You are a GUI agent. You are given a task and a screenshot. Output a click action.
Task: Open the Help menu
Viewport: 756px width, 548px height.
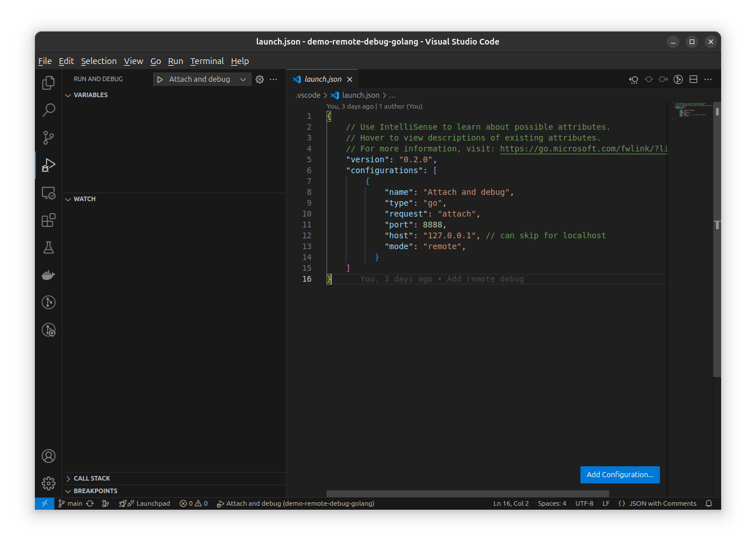point(240,61)
